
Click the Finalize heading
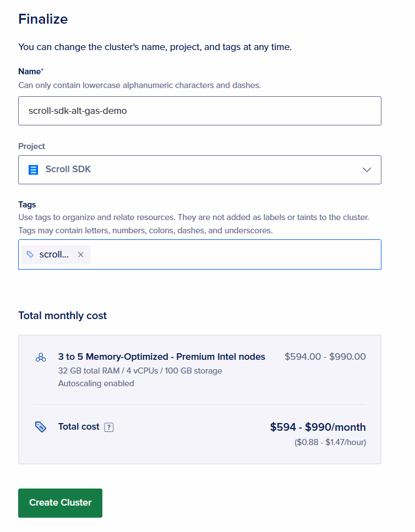point(43,19)
